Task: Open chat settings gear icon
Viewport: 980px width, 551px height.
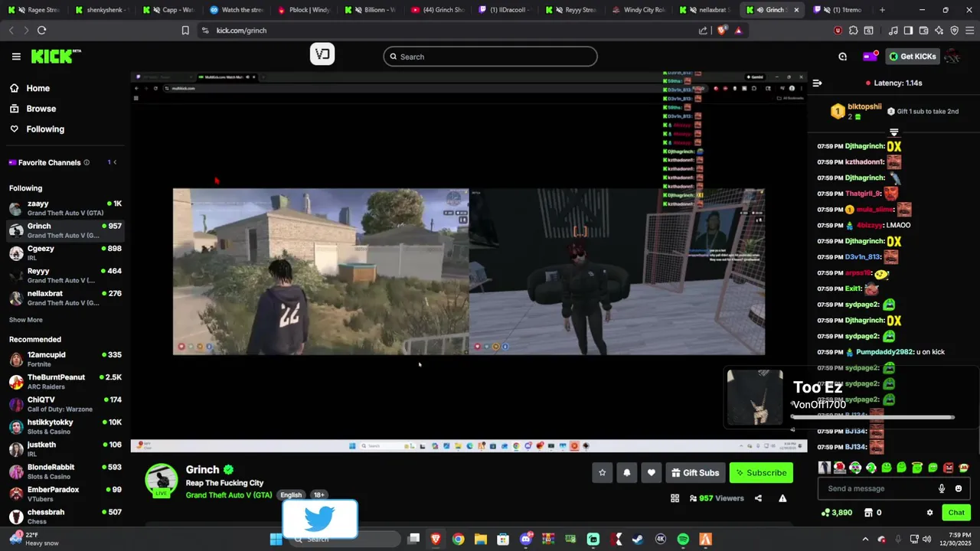Action: pyautogui.click(x=929, y=513)
